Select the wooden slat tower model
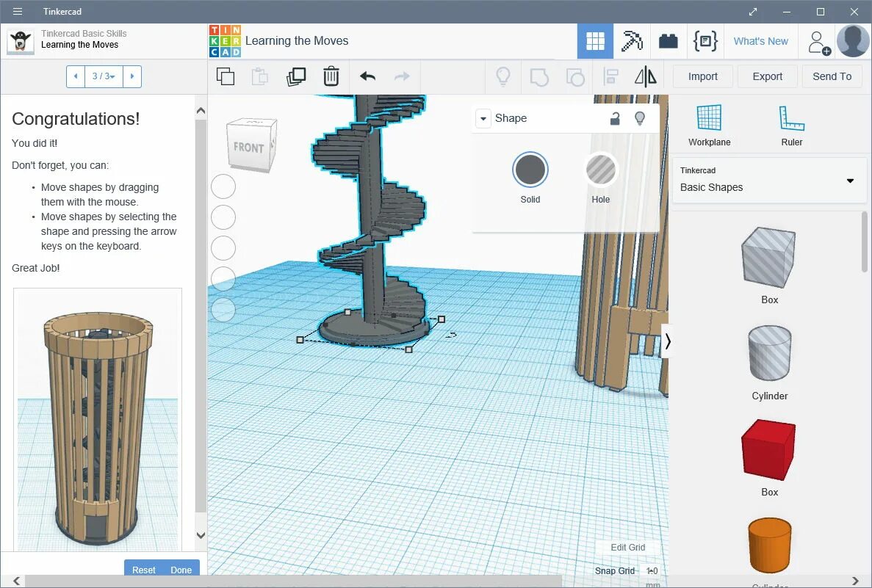The image size is (872, 588). (x=623, y=244)
